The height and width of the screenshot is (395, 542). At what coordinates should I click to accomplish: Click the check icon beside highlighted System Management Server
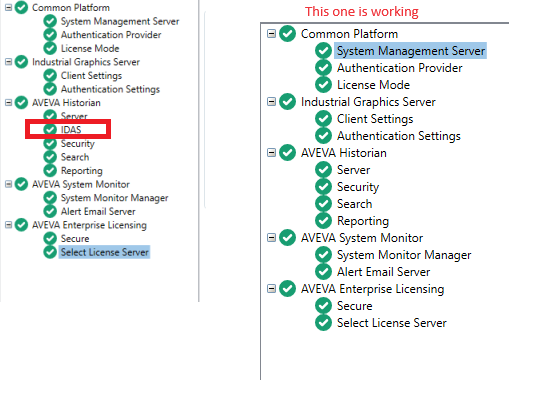(324, 51)
